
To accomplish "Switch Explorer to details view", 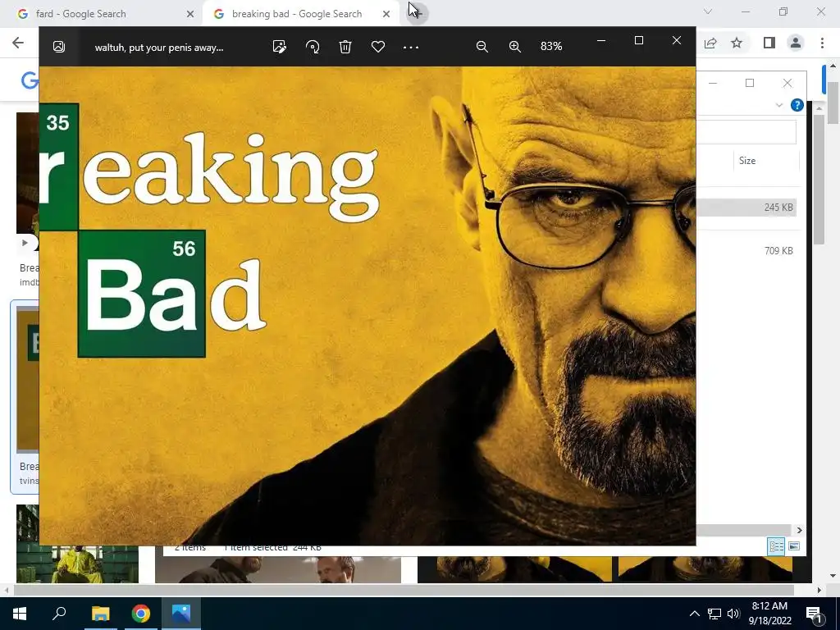I will click(776, 546).
